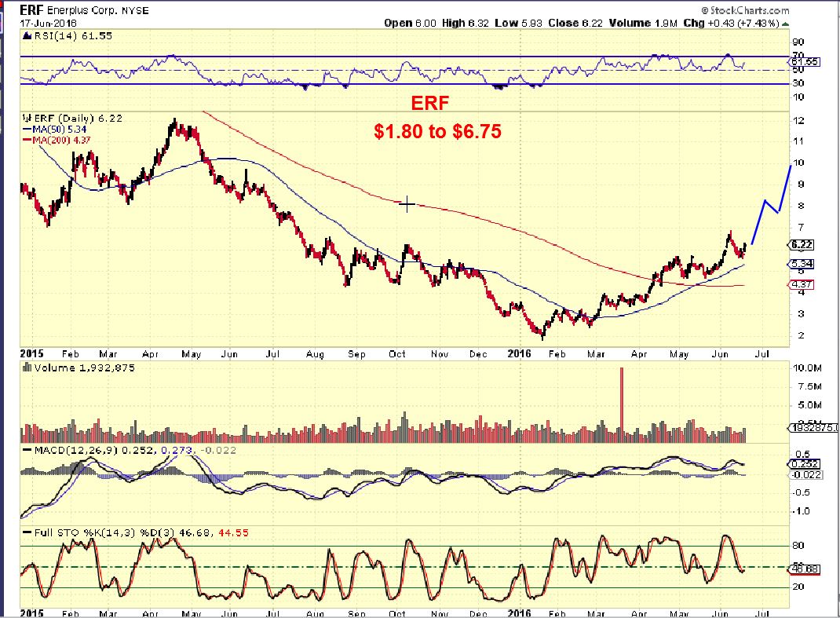Click the 12 price level axis label

click(x=798, y=121)
